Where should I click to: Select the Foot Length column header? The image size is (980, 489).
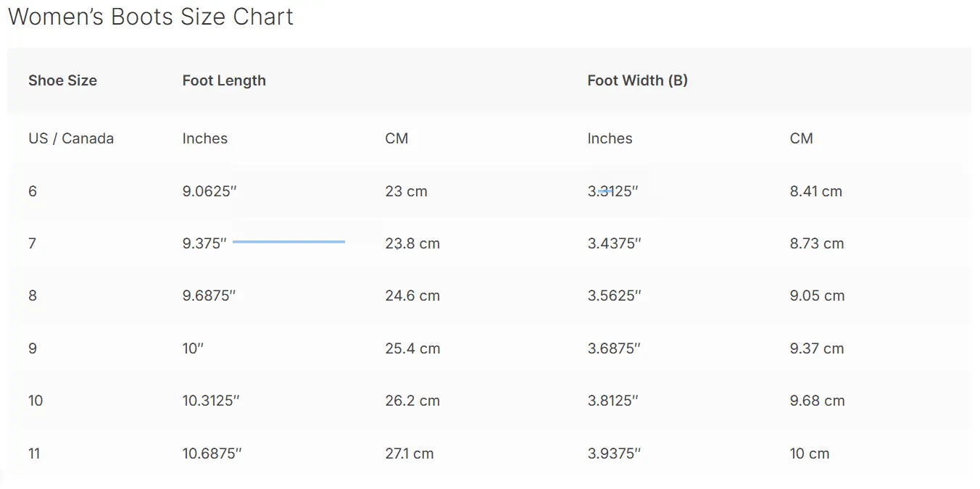click(224, 80)
